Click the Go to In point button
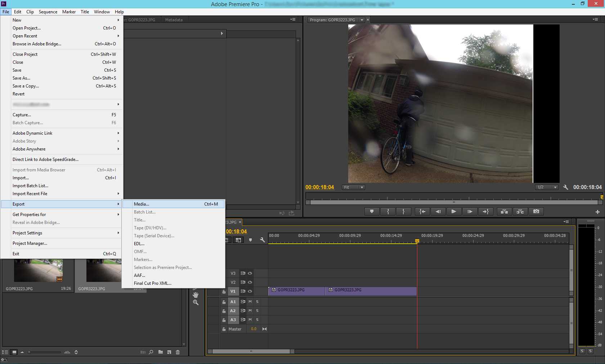Screen dimensions: 605x364 click(422, 212)
